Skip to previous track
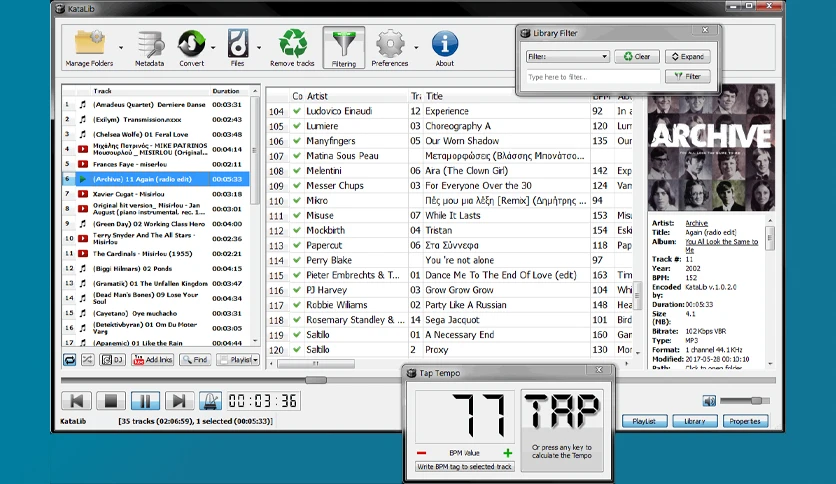Screen dimensions: 836x484 77,401
